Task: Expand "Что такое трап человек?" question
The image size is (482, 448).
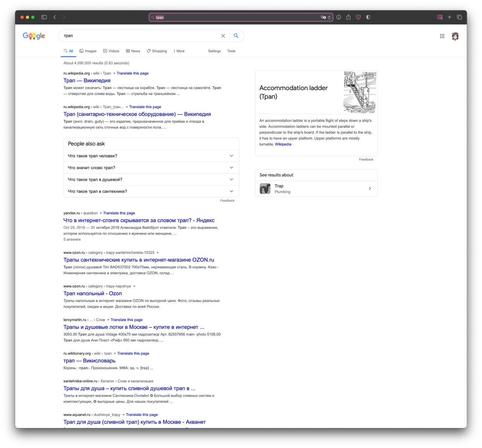Action: (x=151, y=156)
